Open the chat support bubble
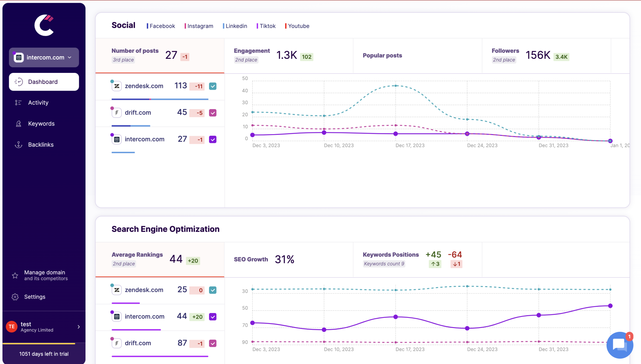 click(619, 345)
